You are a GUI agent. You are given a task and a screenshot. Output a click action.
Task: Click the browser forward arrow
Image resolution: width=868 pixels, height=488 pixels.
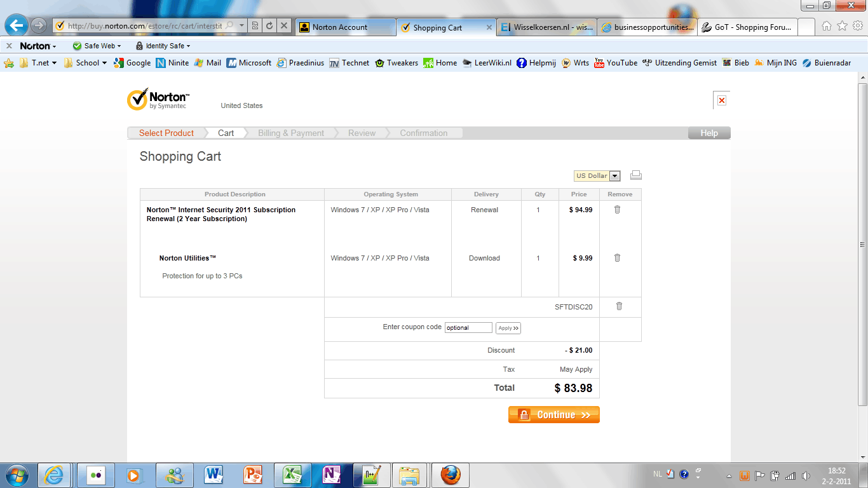(x=39, y=25)
